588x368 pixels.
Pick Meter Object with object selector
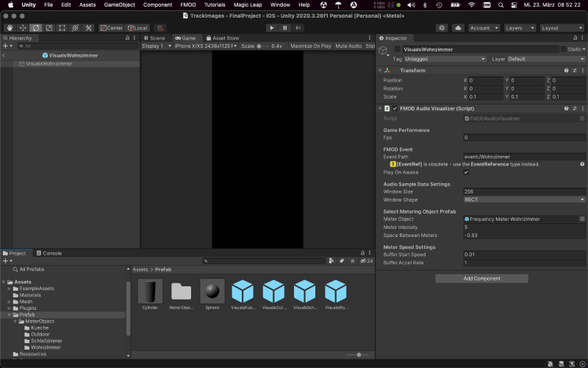pyautogui.click(x=582, y=219)
